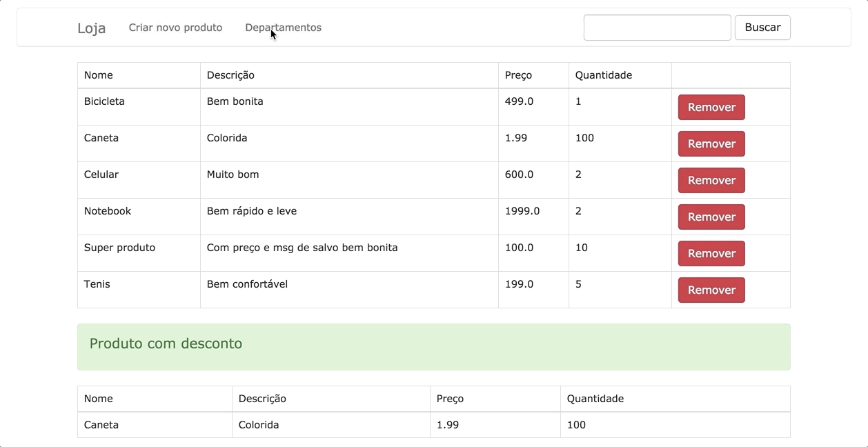Click Preço header in the main product table
This screenshot has height=447, width=868.
518,75
